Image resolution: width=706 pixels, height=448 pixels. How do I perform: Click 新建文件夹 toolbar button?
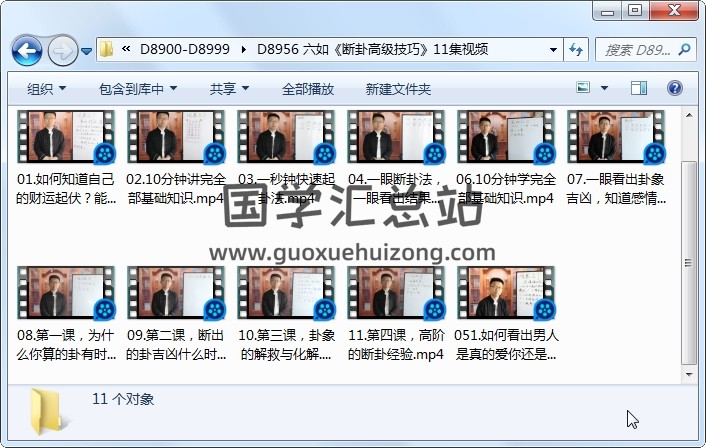click(x=398, y=89)
